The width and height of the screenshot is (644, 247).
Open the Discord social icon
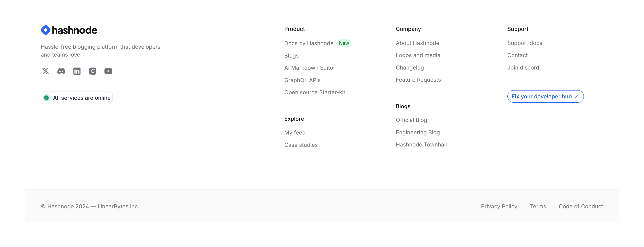(61, 71)
